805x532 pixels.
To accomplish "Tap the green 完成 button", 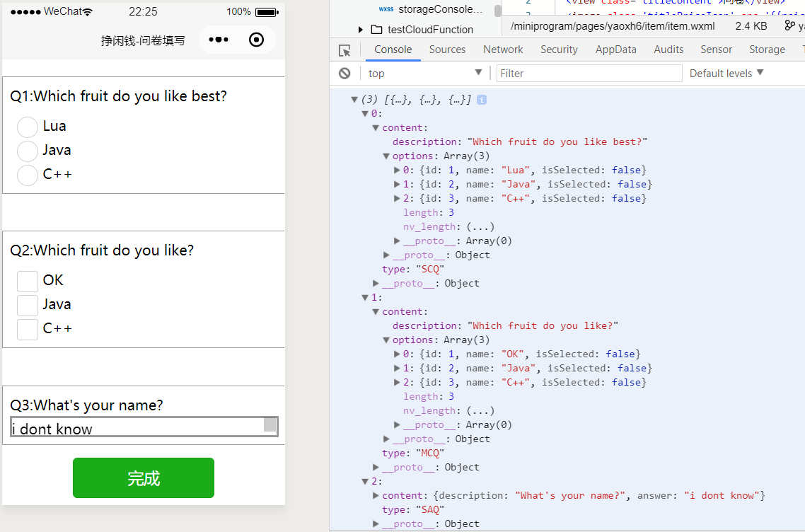I will (x=143, y=478).
